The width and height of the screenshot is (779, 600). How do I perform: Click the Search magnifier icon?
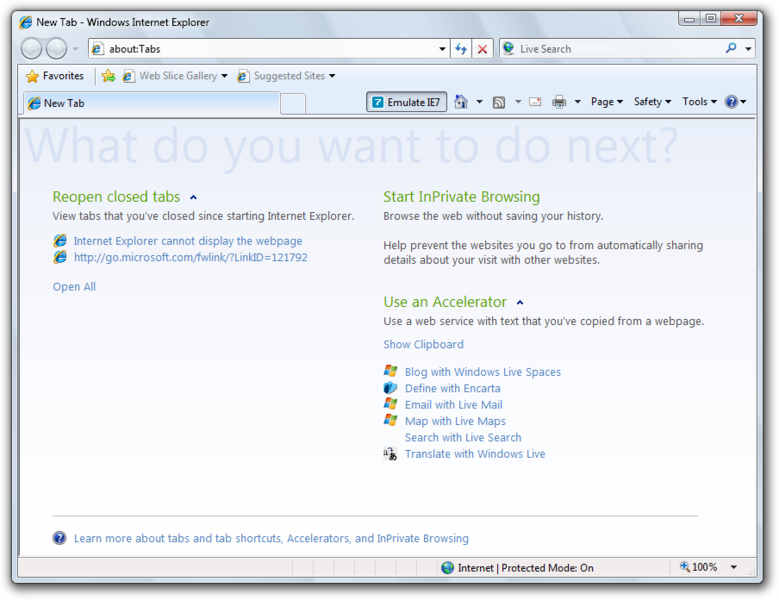pyautogui.click(x=731, y=48)
